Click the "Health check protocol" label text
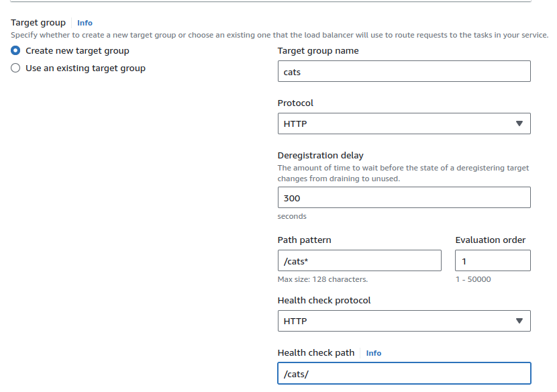This screenshot has height=392, width=557. 323,300
